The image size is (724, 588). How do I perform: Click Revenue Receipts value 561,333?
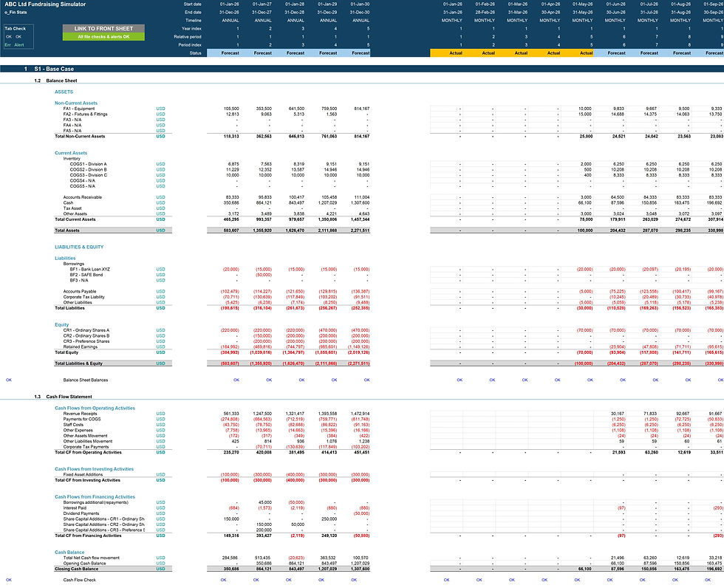231,414
